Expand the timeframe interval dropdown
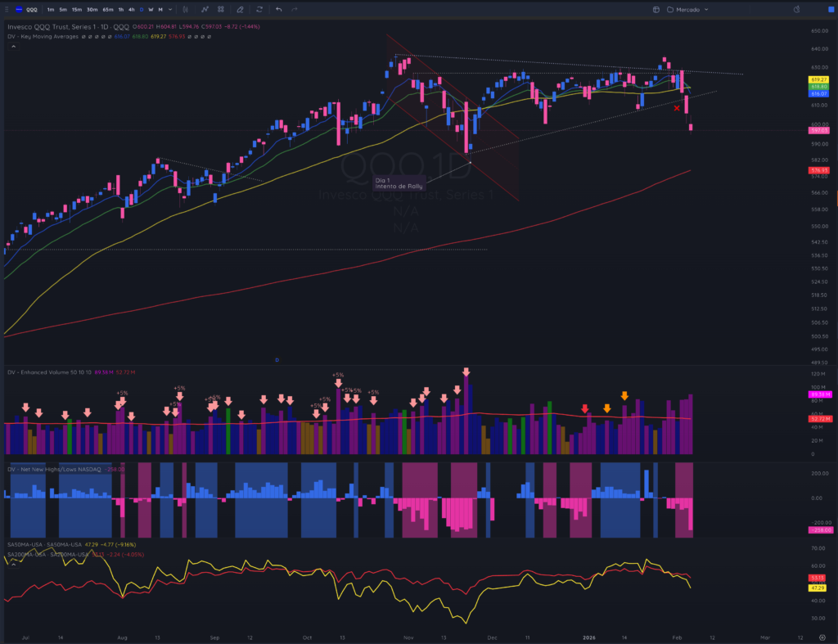Image resolution: width=838 pixels, height=644 pixels. (x=170, y=9)
